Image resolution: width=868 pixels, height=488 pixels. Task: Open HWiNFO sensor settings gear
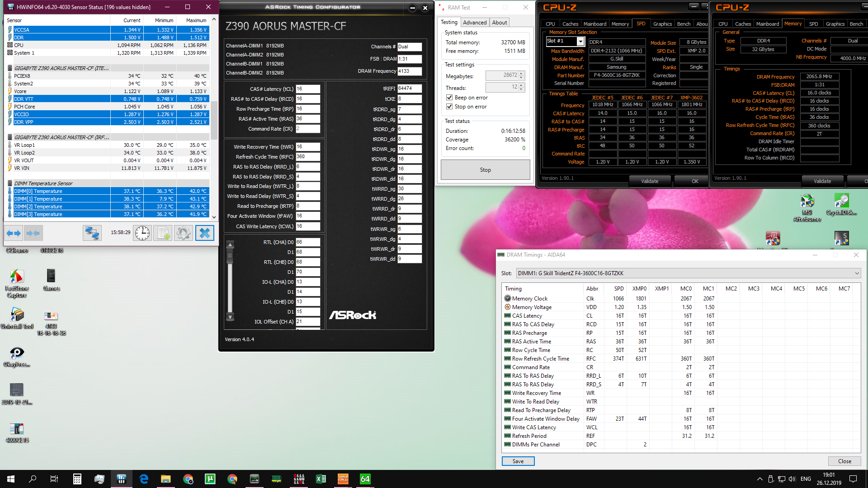tap(183, 233)
